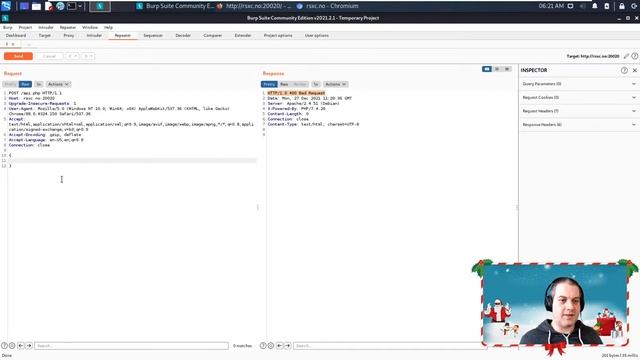Toggle \n non-printable characters in Response
Screen dimensions: 640x360
(316, 84)
